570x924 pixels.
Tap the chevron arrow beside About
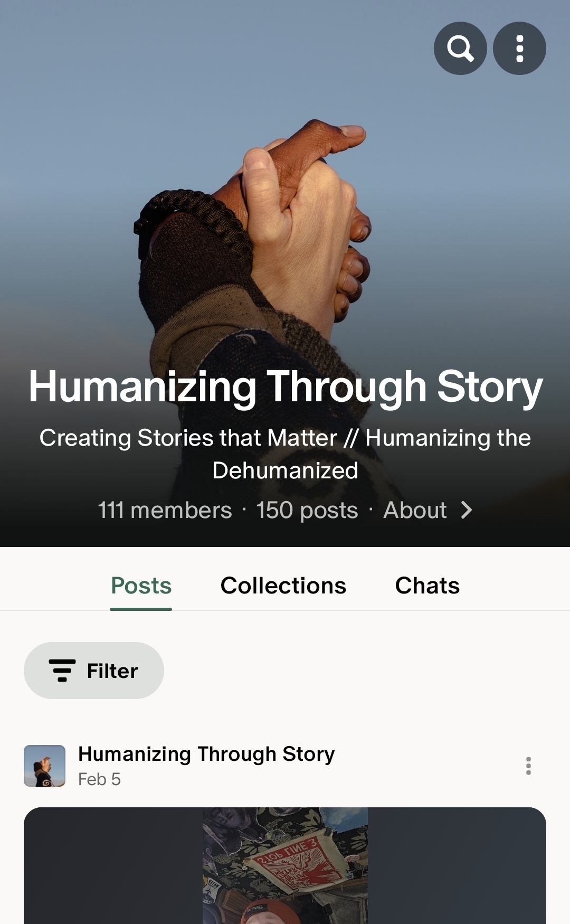[467, 510]
